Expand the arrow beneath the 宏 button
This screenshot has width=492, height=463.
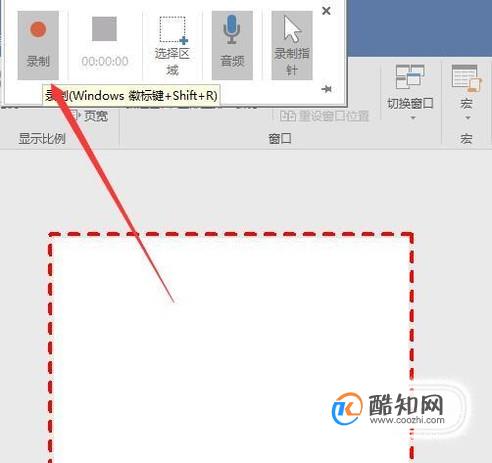[467, 118]
